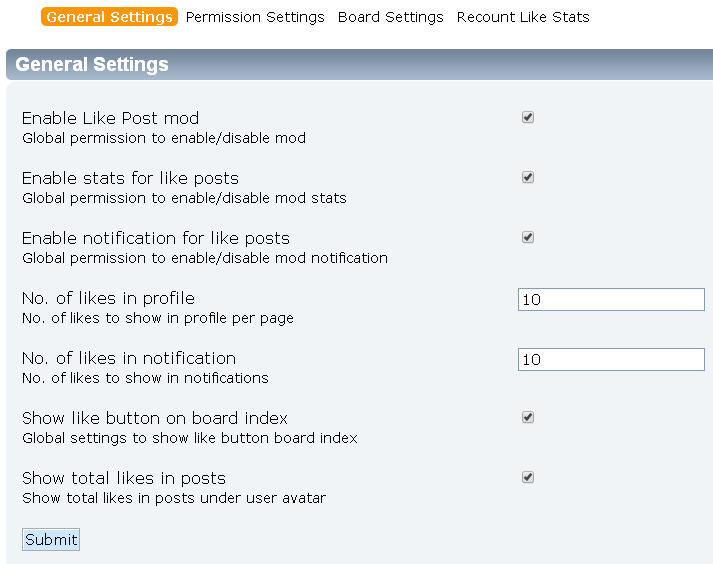Click the "Show like button on board index" label
This screenshot has height=564, width=713.
154,418
